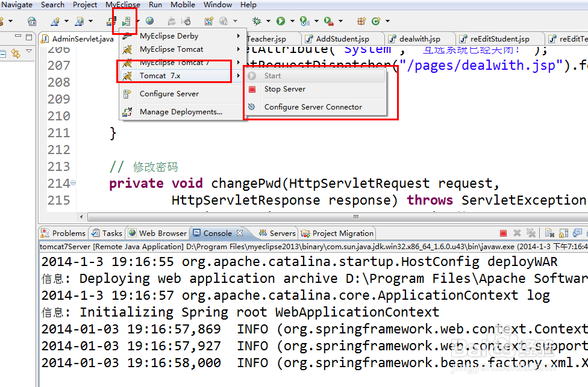Expand the MyEclipse Tomcat submenu arrow
The image size is (588, 387).
[x=238, y=49]
